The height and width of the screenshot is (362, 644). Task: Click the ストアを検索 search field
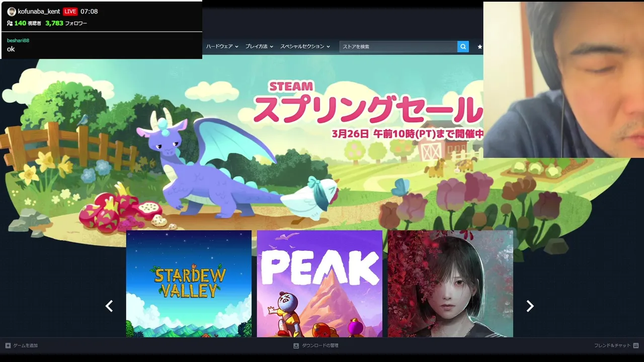(x=398, y=46)
